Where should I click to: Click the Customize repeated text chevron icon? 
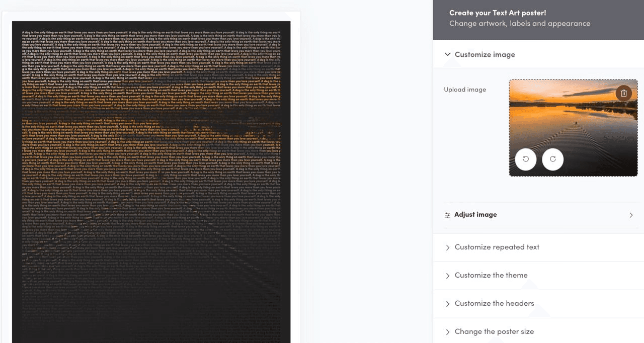(x=447, y=247)
